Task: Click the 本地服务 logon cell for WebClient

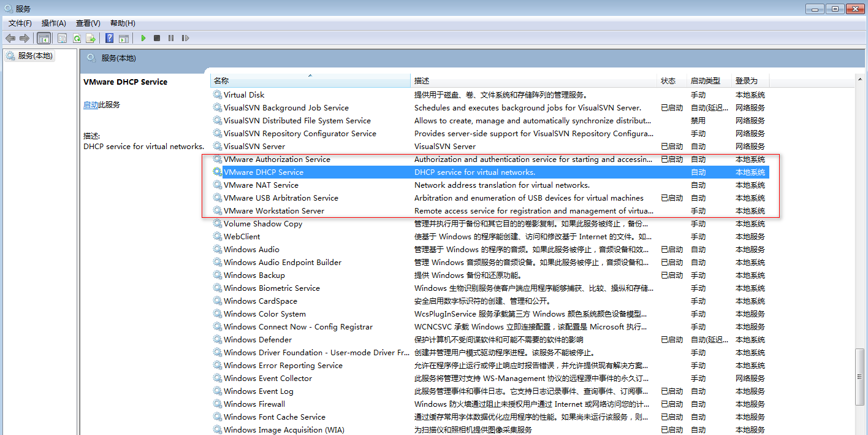Action: coord(750,236)
